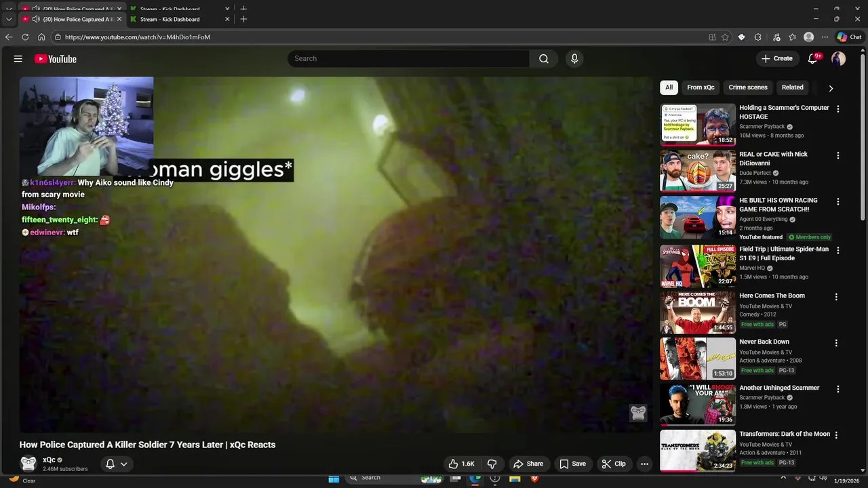Open a new browser tab
Screen dimensions: 868x488
243,19
